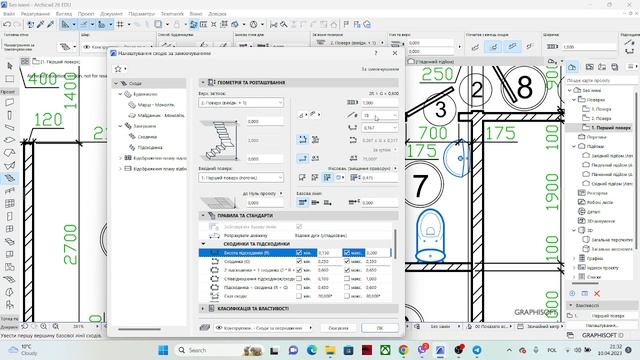Uncheck the min checkbox for going (G) row
The height and width of the screenshot is (360, 640).
point(299,261)
